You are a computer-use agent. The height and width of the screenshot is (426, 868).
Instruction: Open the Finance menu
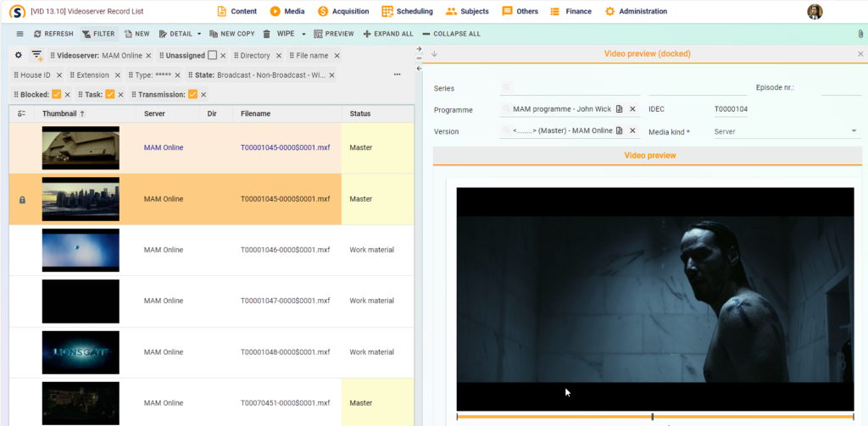point(570,11)
